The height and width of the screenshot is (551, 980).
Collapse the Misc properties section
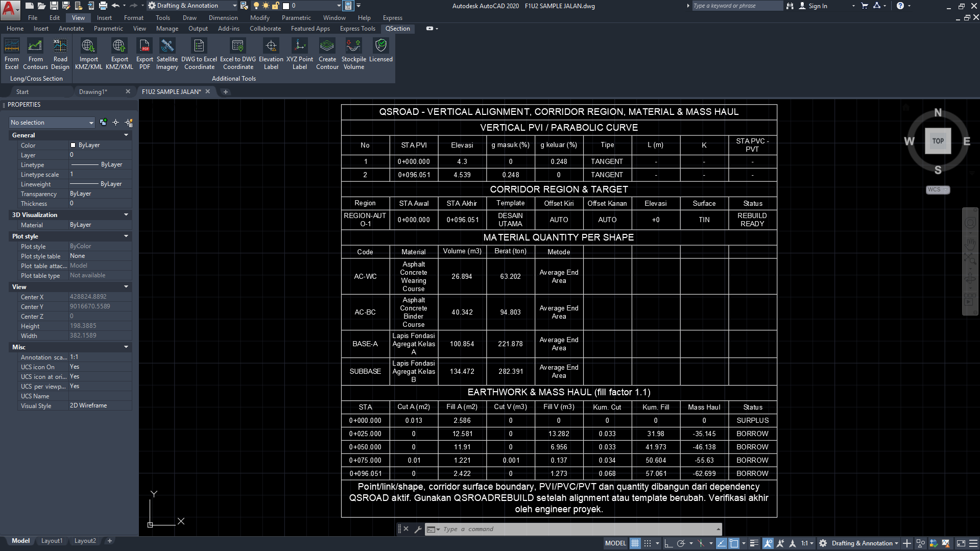[x=126, y=347]
